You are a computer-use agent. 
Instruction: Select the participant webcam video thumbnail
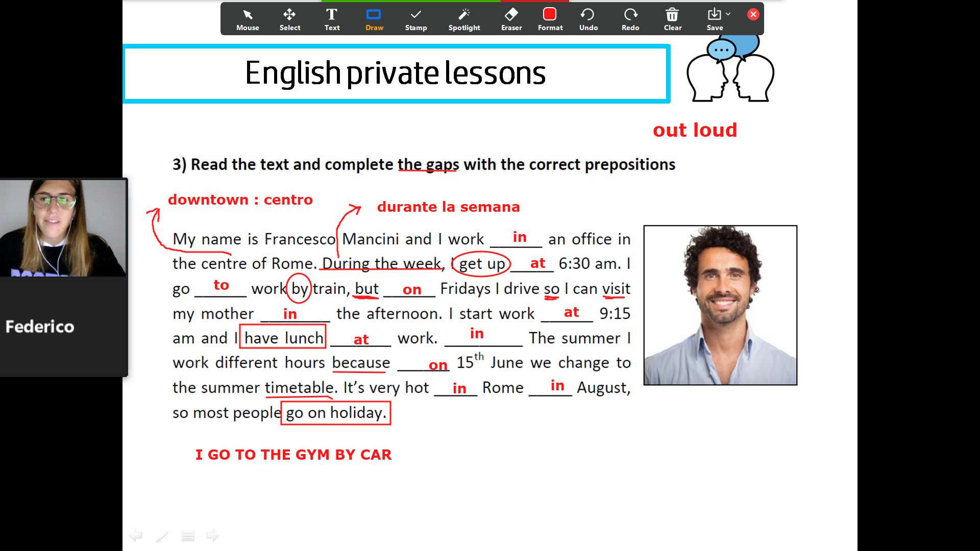click(x=63, y=228)
